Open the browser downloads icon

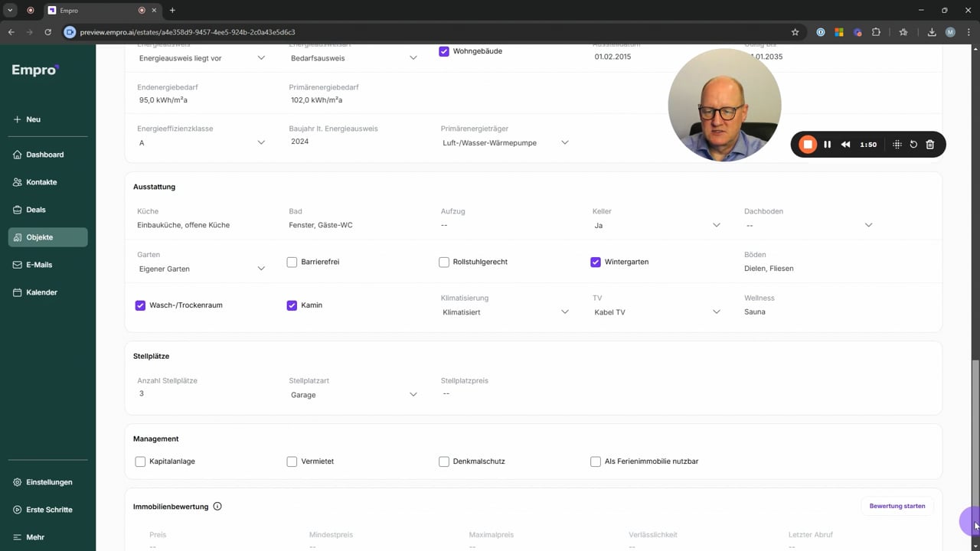[932, 32]
